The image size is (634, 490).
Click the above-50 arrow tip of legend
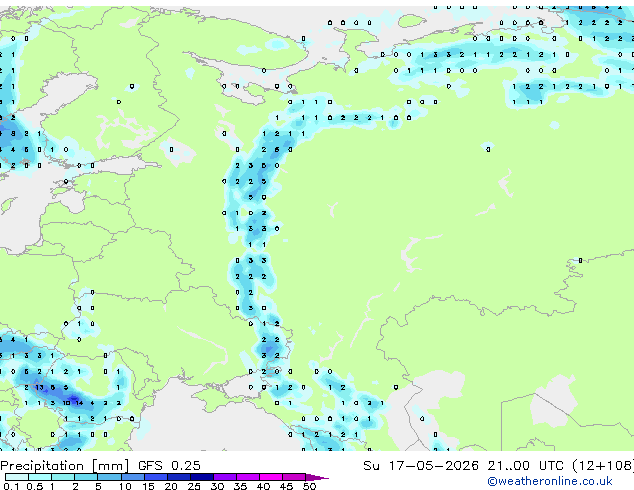(x=317, y=477)
